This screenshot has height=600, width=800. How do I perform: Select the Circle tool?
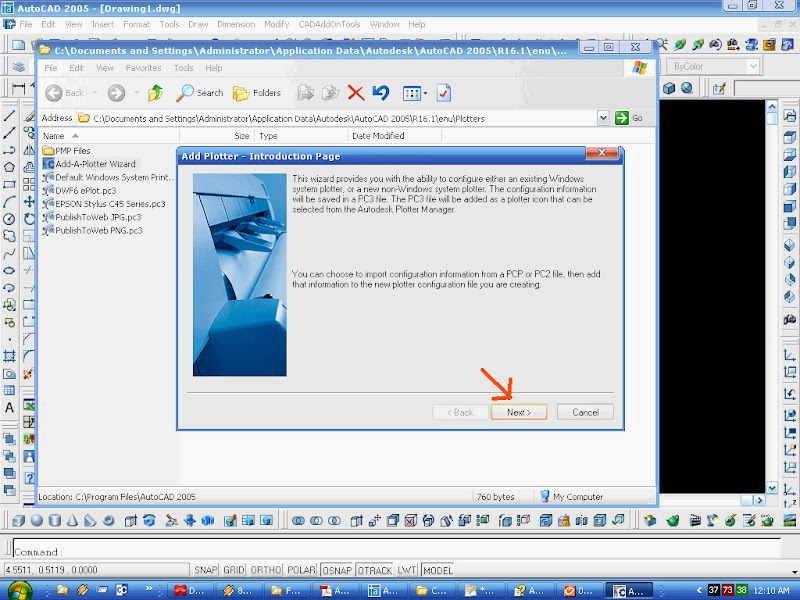click(x=9, y=219)
